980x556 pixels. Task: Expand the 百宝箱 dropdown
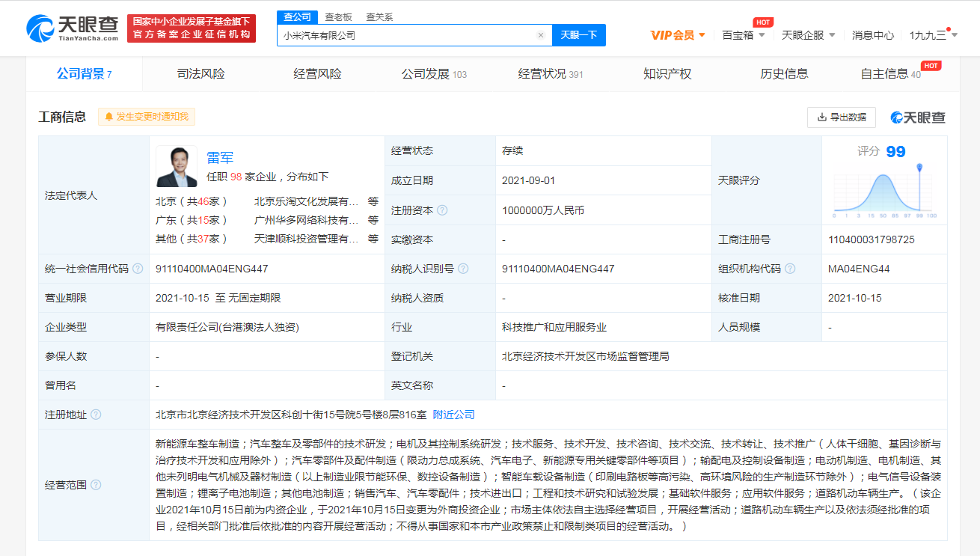(x=743, y=35)
